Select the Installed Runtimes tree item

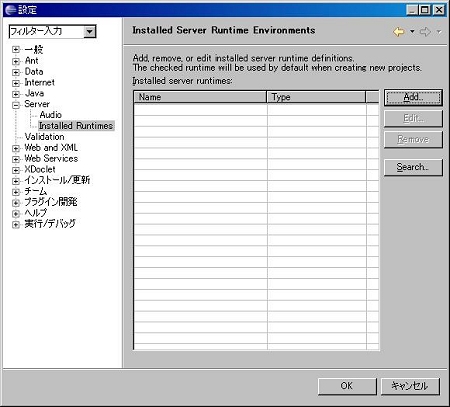tap(76, 126)
